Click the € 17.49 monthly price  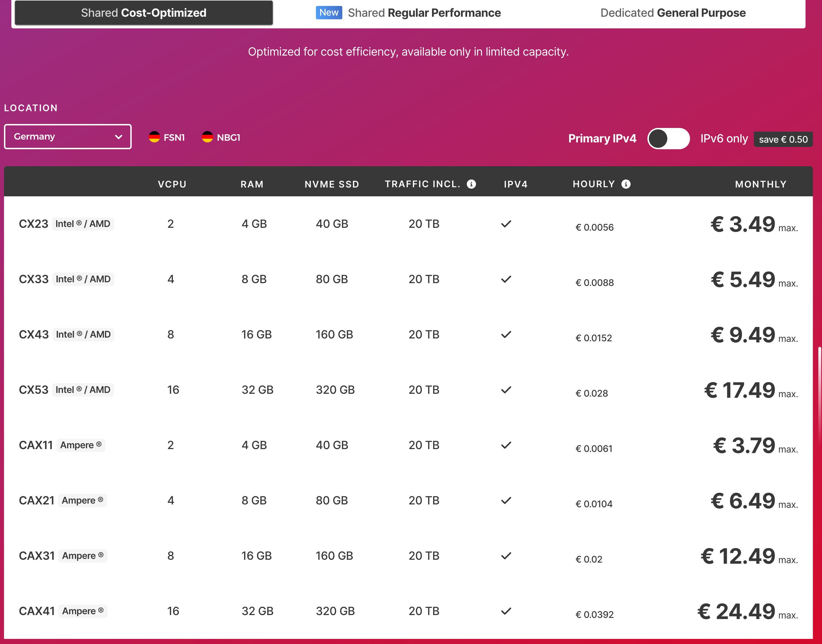(739, 390)
